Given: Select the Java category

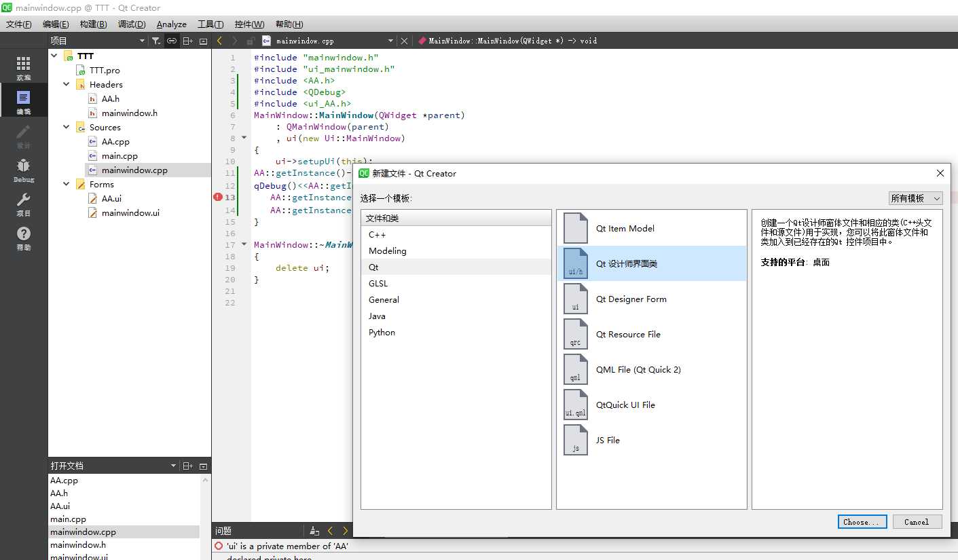Looking at the screenshot, I should coord(456,316).
